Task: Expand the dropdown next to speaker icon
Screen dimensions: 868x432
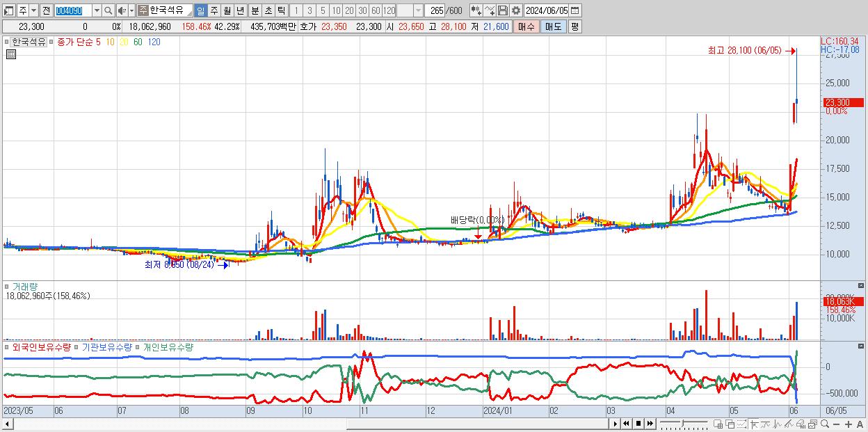Action: 131,10
